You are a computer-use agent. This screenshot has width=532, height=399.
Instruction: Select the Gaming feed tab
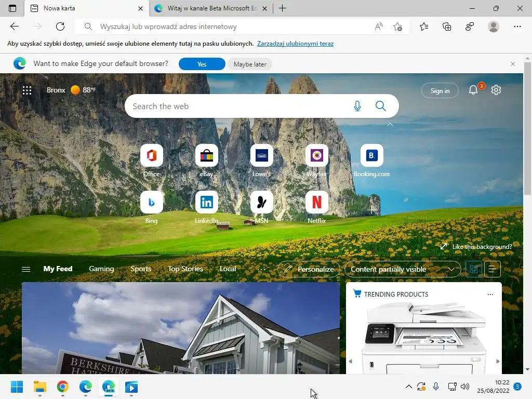point(101,269)
